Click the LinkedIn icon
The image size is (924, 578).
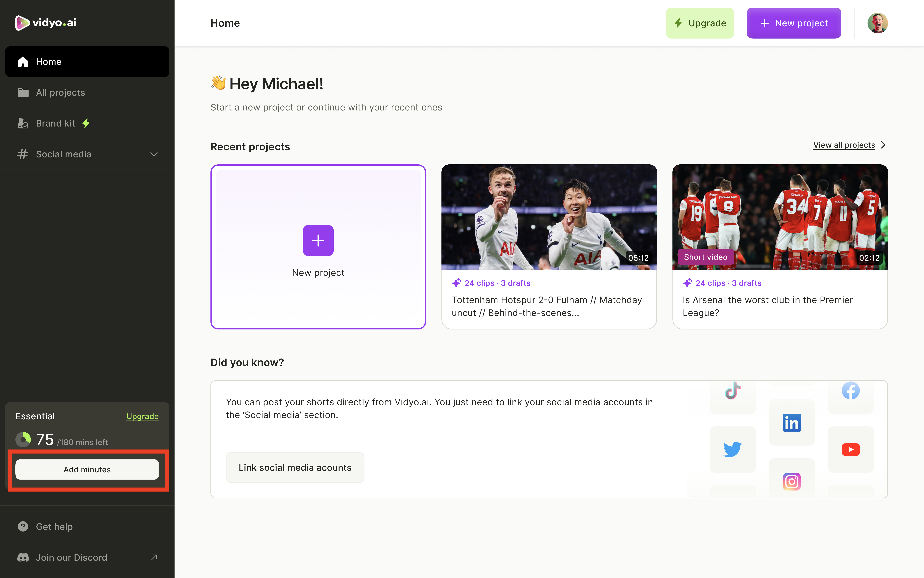point(791,422)
